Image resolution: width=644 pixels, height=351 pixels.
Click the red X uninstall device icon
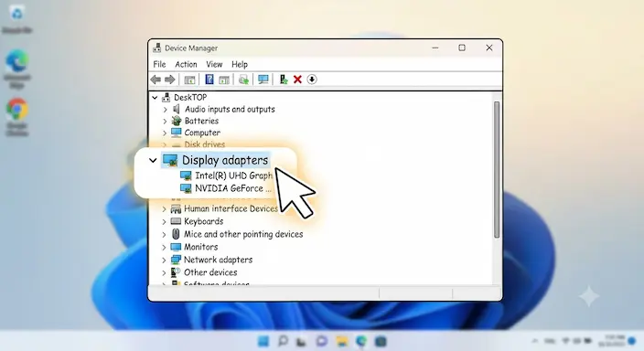(298, 80)
